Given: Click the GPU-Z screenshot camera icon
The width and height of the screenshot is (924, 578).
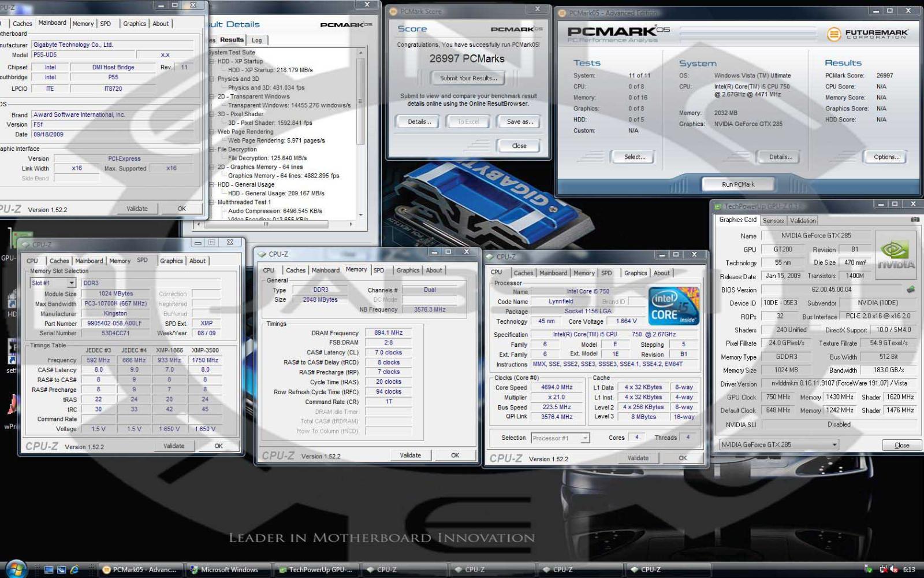Looking at the screenshot, I should [x=915, y=220].
